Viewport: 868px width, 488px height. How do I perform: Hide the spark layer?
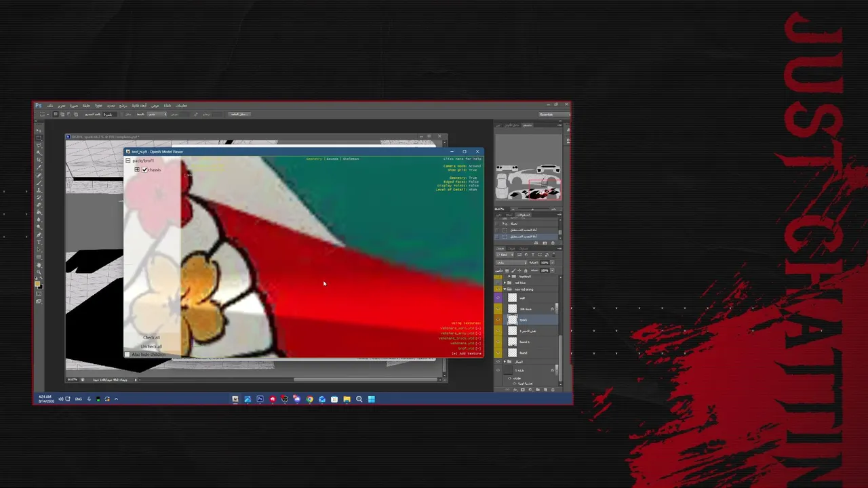click(x=498, y=320)
